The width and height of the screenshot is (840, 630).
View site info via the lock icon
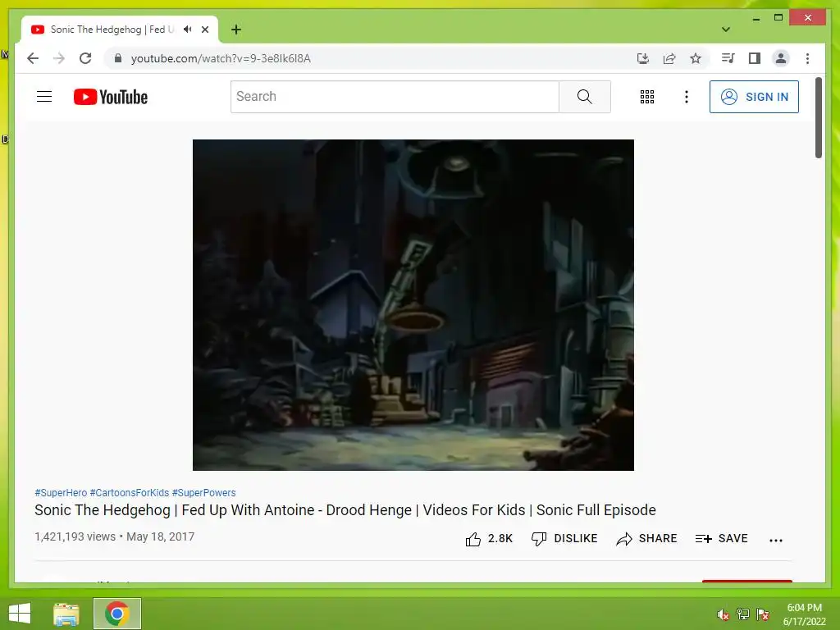[118, 58]
